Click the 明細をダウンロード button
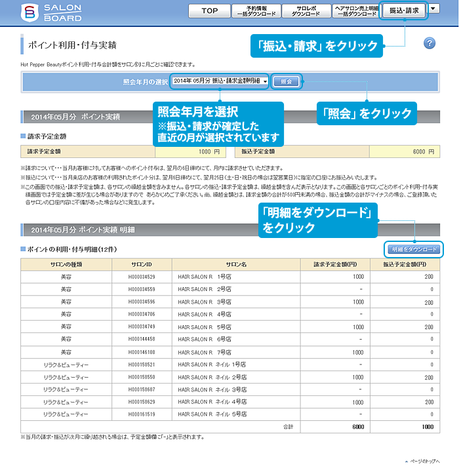 coord(413,250)
